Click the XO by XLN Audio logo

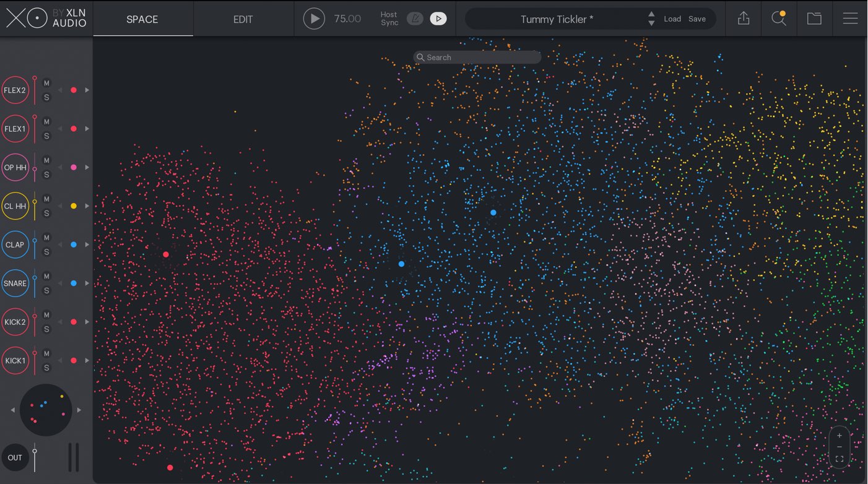pyautogui.click(x=46, y=19)
